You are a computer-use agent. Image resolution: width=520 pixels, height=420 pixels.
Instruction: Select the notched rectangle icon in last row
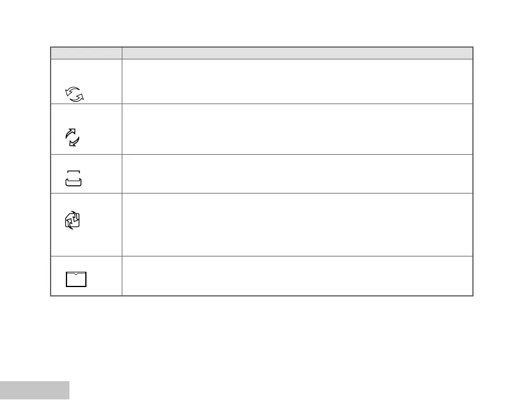click(x=76, y=279)
